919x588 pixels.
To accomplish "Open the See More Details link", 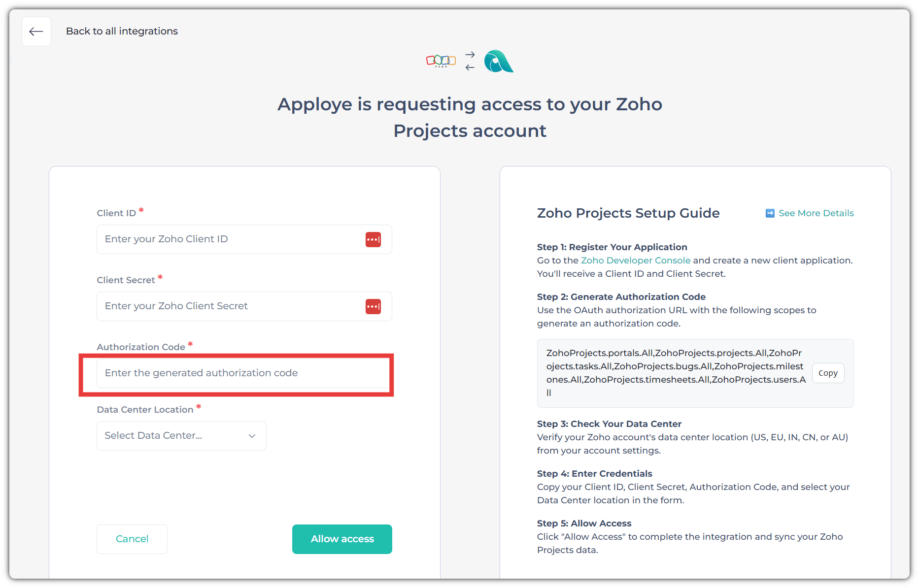I will [816, 213].
